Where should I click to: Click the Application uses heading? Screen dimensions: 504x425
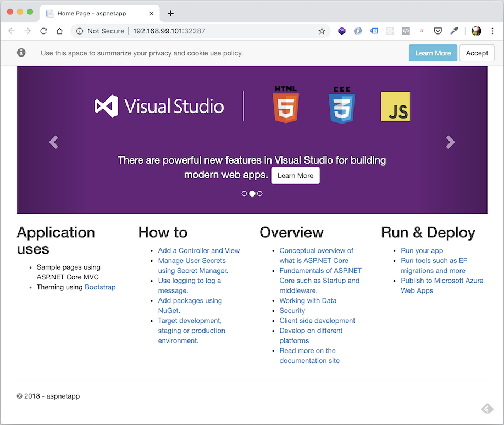[56, 241]
